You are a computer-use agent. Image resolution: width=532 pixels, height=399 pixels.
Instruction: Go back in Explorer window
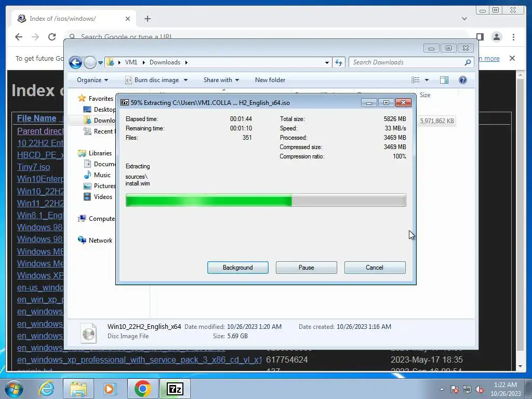(x=75, y=62)
